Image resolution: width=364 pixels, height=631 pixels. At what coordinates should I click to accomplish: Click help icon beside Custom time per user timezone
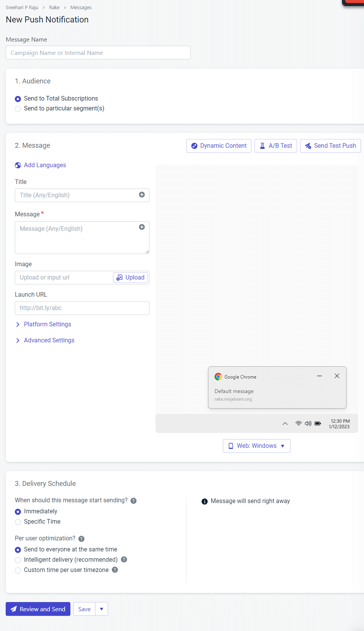click(x=115, y=570)
